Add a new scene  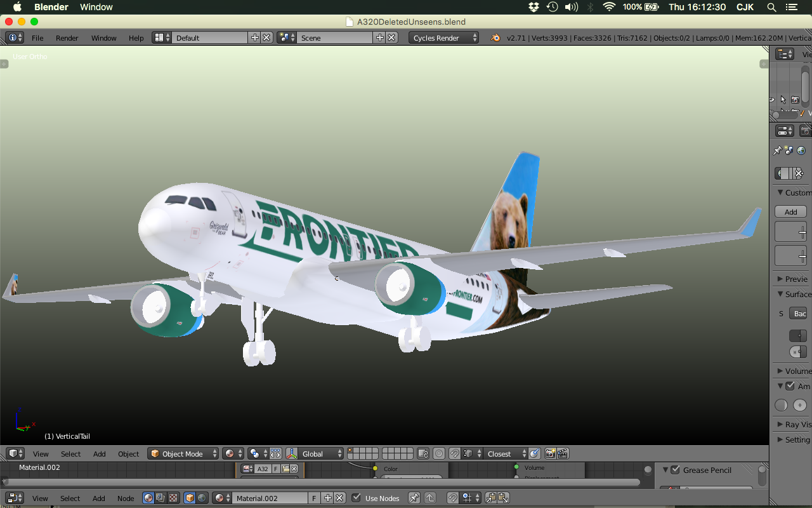point(380,37)
